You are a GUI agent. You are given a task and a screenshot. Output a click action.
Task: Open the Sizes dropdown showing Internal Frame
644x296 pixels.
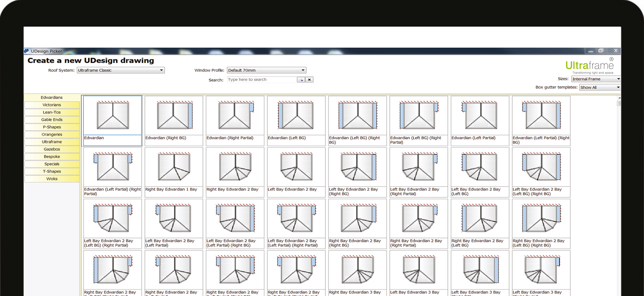pyautogui.click(x=596, y=79)
